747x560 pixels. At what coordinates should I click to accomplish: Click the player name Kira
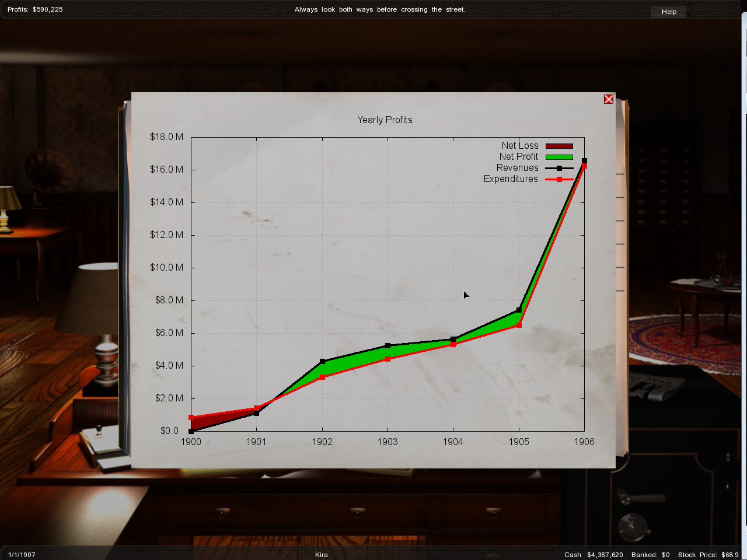tap(322, 555)
